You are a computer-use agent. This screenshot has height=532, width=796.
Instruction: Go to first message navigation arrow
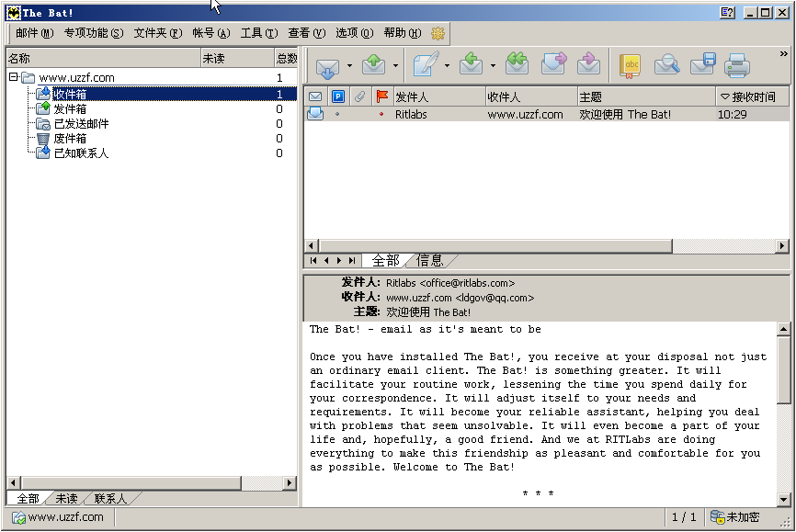click(313, 260)
